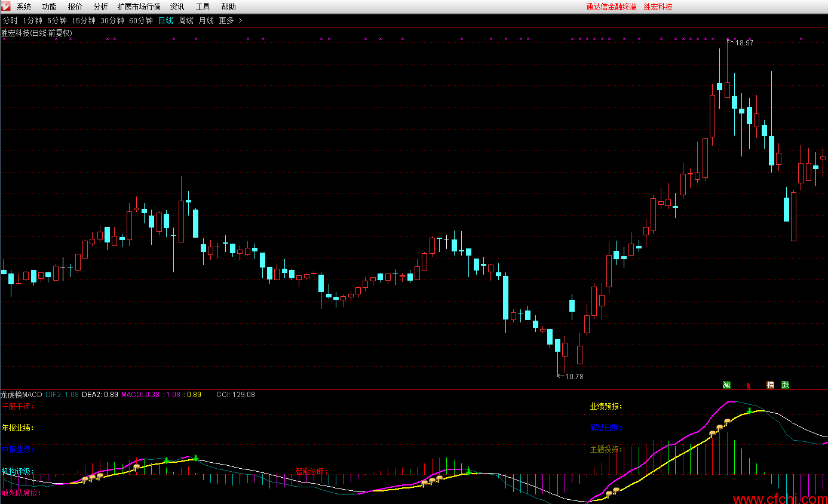Open the 中报业绩 link
This screenshot has height=504, width=828.
pos(17,449)
